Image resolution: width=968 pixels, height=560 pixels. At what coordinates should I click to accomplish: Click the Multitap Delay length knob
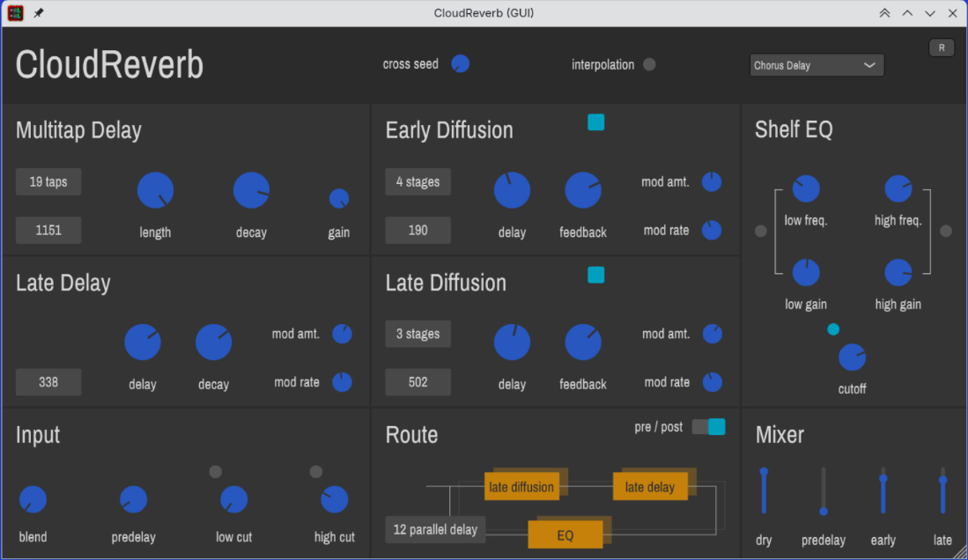pos(155,190)
